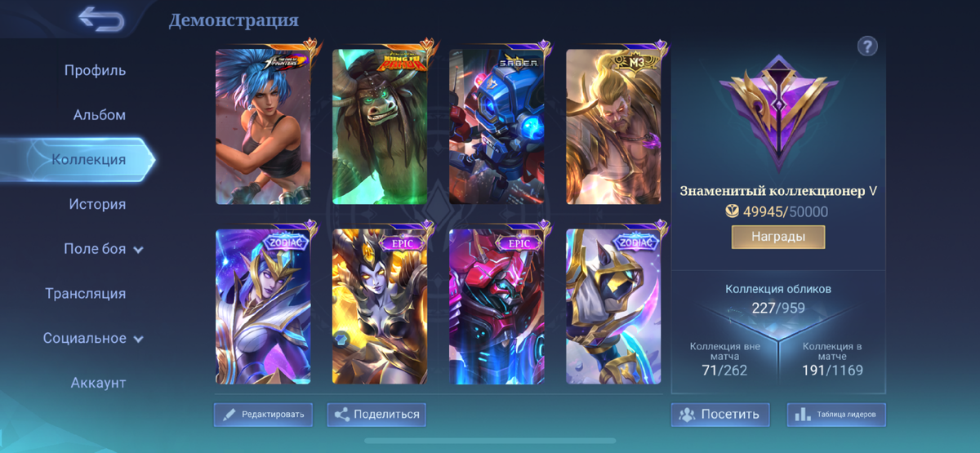Open the M3 skin card
This screenshot has height=453, width=980.
613,127
